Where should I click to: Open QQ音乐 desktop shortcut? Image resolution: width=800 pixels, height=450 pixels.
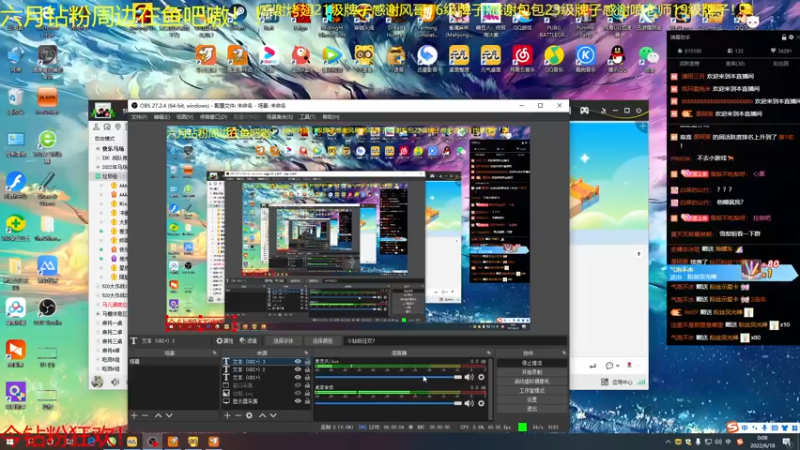pos(554,59)
